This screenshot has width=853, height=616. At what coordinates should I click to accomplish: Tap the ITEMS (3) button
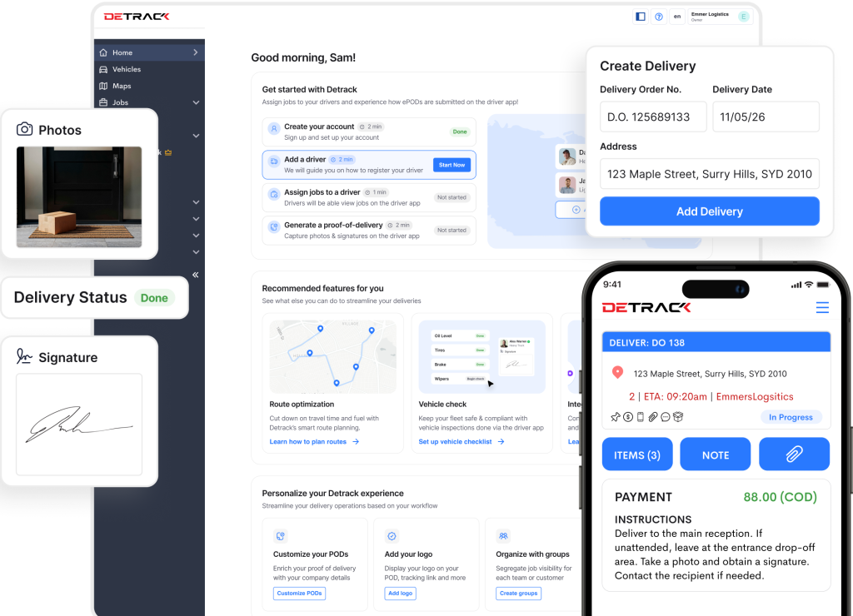point(637,455)
